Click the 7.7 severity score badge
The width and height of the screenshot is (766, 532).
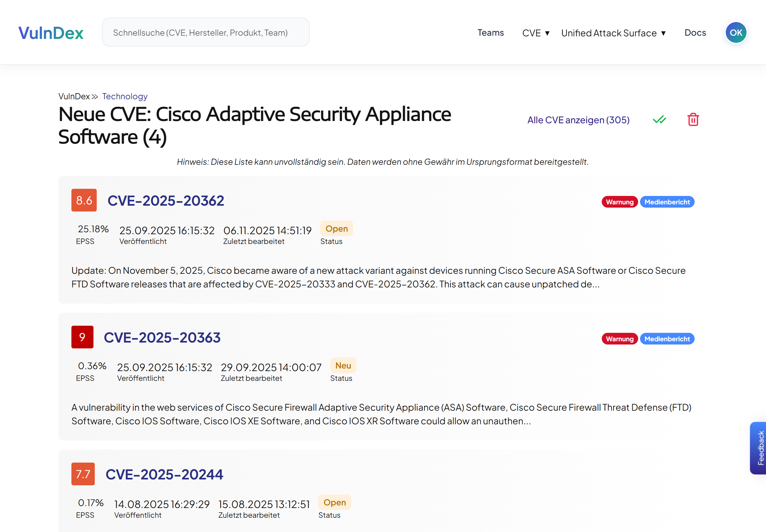[x=83, y=474]
